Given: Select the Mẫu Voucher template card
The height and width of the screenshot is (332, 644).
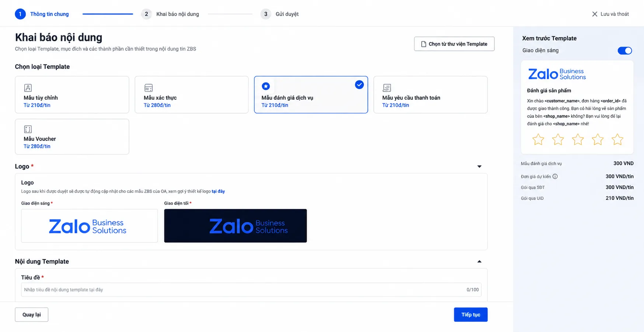Looking at the screenshot, I should point(72,136).
